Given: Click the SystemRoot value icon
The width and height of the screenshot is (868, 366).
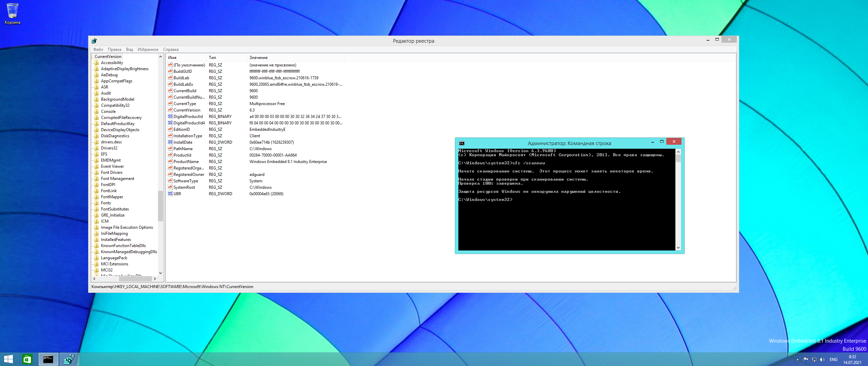Looking at the screenshot, I should click(170, 187).
